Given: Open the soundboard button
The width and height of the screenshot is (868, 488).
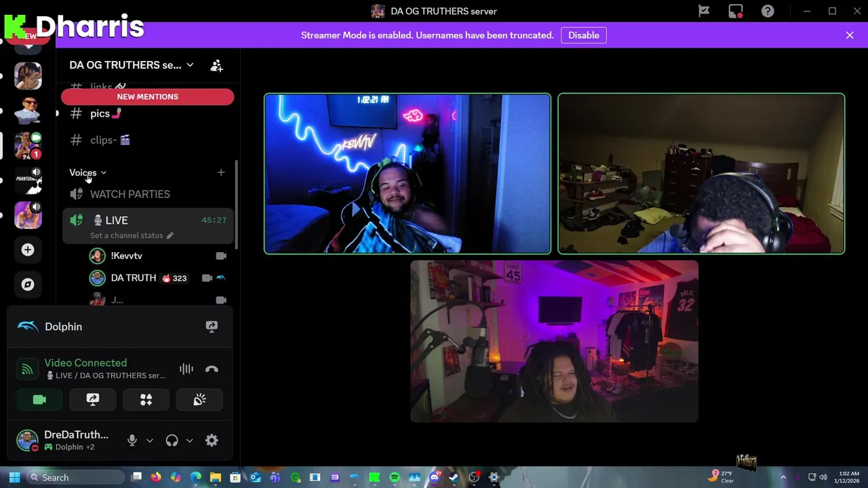Looking at the screenshot, I should pyautogui.click(x=199, y=400).
